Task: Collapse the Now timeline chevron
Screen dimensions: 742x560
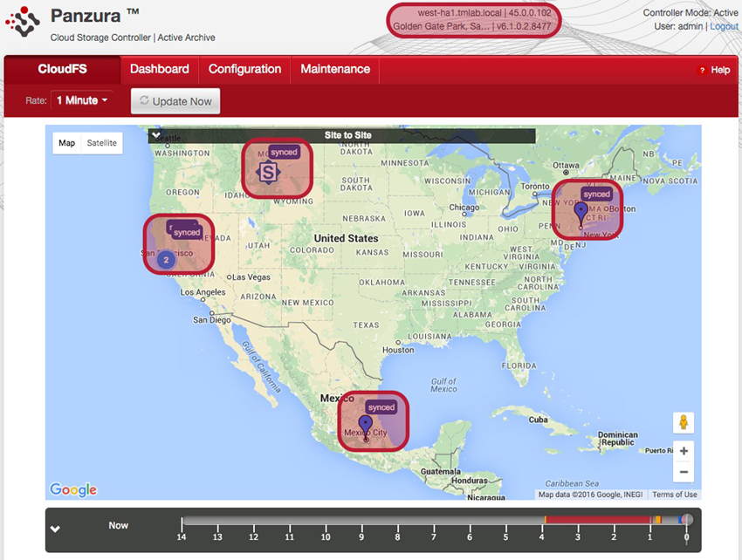Action: point(55,529)
